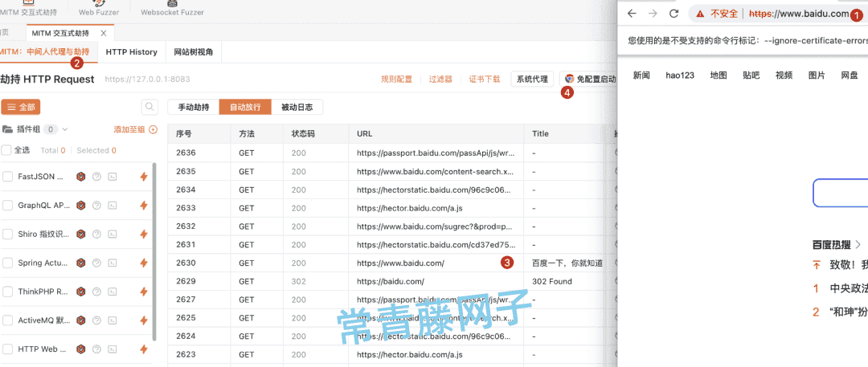
Task: Check the 全选 select-all checkbox
Action: click(6, 150)
